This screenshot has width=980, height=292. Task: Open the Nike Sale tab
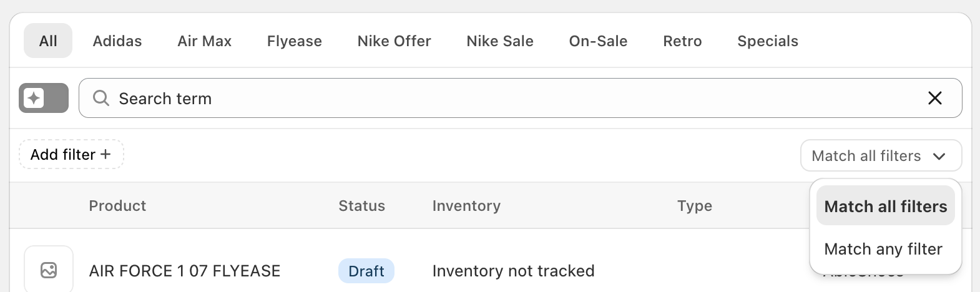500,41
